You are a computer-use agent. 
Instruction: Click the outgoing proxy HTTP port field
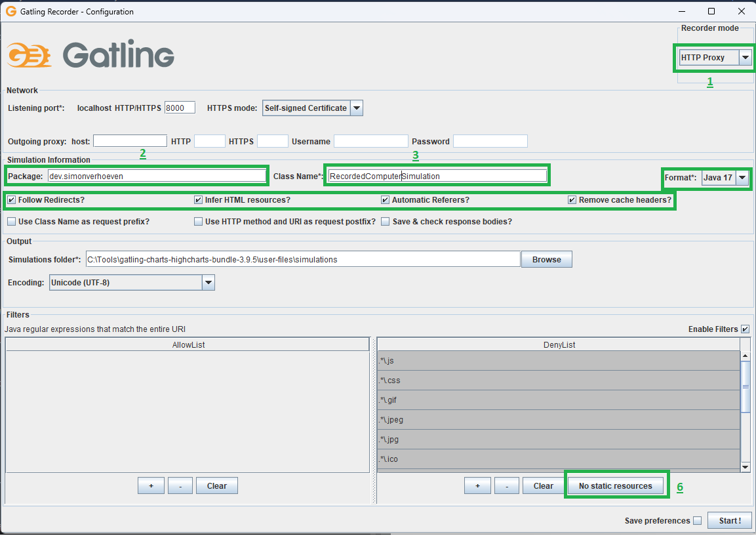click(x=210, y=141)
